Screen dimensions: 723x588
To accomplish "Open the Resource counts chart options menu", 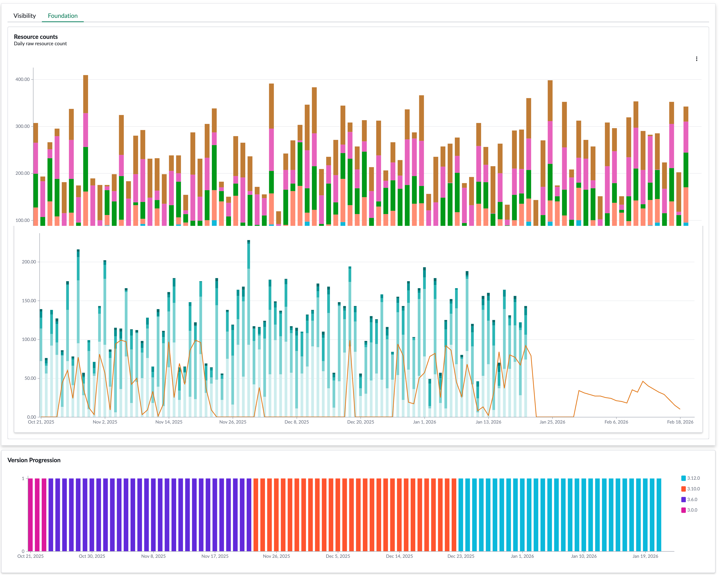I will [696, 59].
